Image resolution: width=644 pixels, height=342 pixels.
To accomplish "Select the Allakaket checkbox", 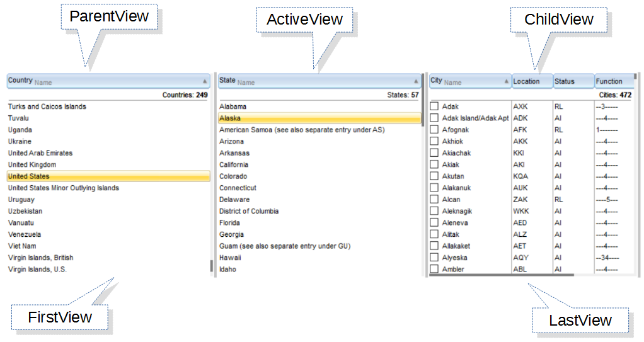I will click(434, 246).
